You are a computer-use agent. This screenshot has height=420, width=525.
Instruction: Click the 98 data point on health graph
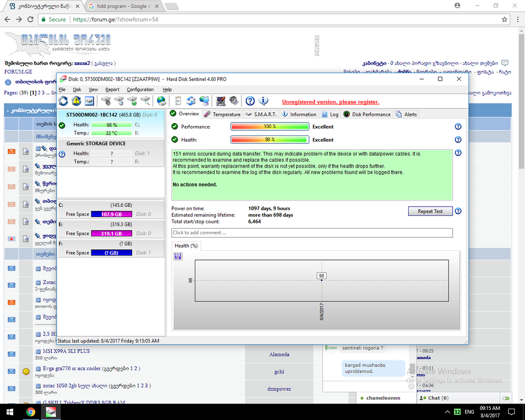(321, 280)
